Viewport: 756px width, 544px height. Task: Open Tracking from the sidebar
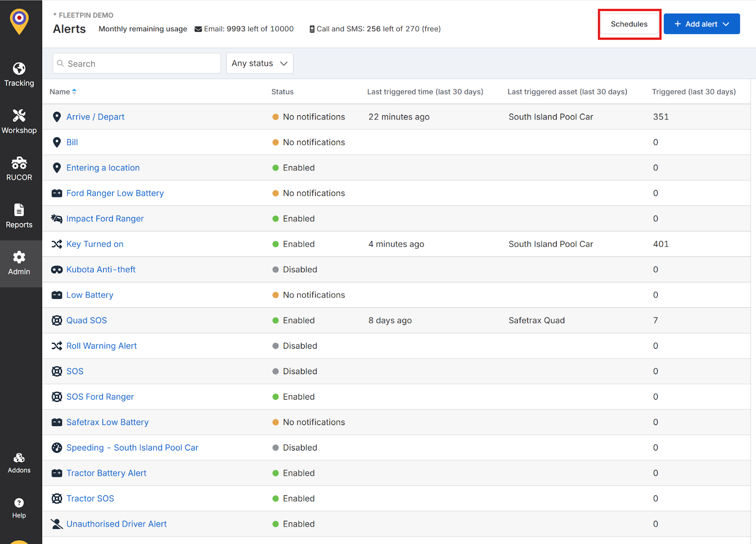pyautogui.click(x=19, y=75)
